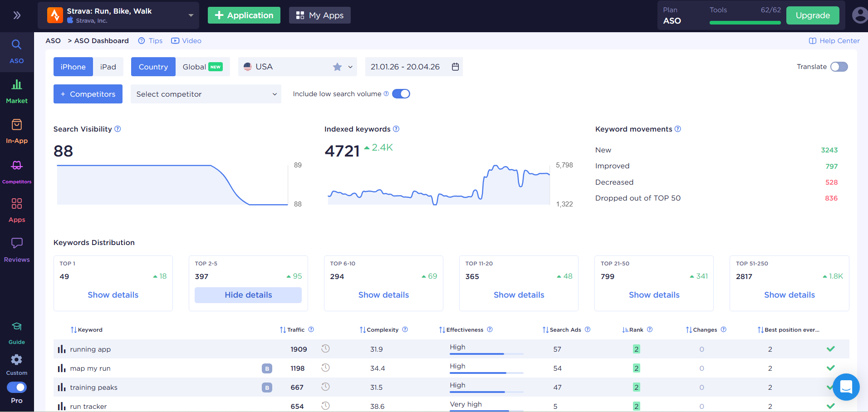
Task: Expand the sidebar with double chevron
Action: pyautogui.click(x=17, y=15)
